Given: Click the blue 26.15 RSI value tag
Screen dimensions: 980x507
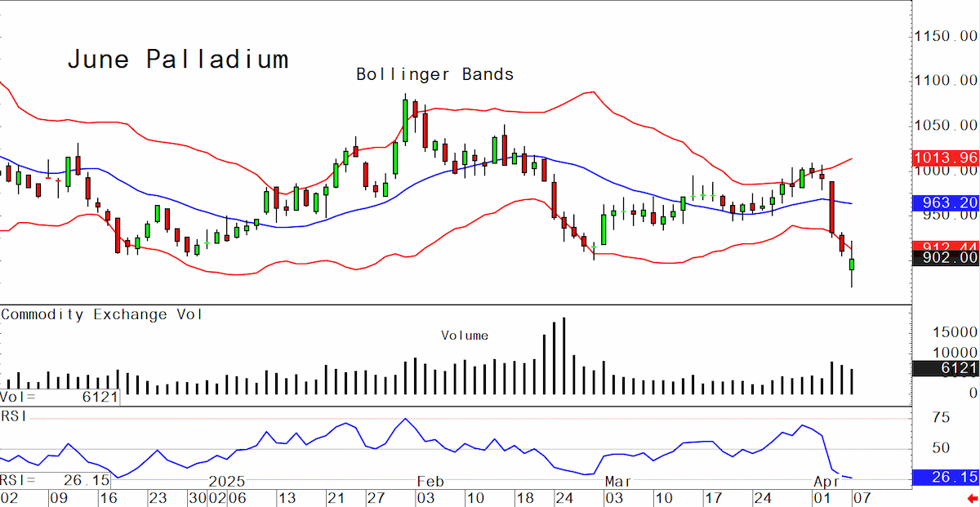Looking at the screenshot, I should (947, 478).
